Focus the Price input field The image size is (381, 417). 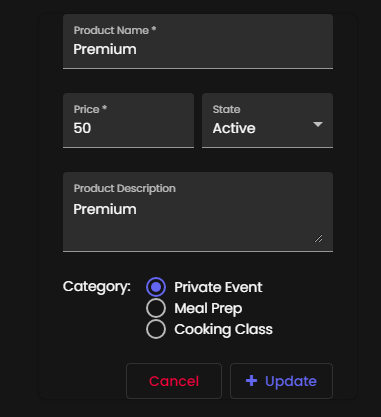(128, 120)
